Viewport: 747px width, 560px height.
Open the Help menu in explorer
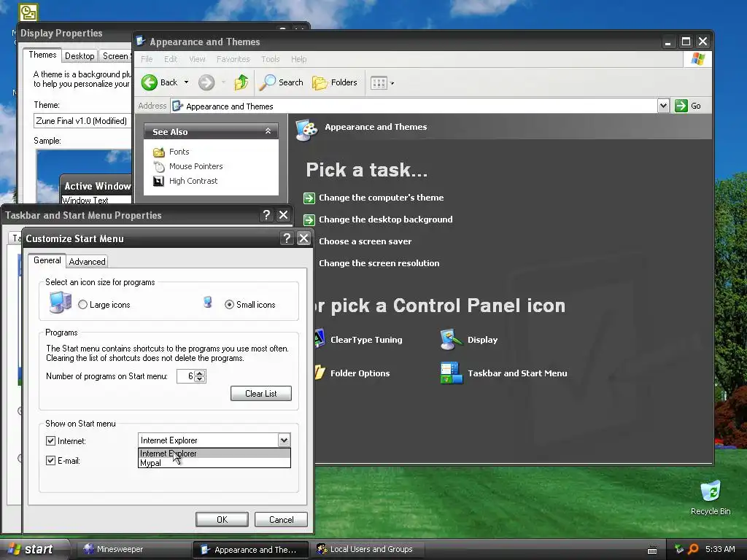click(298, 59)
